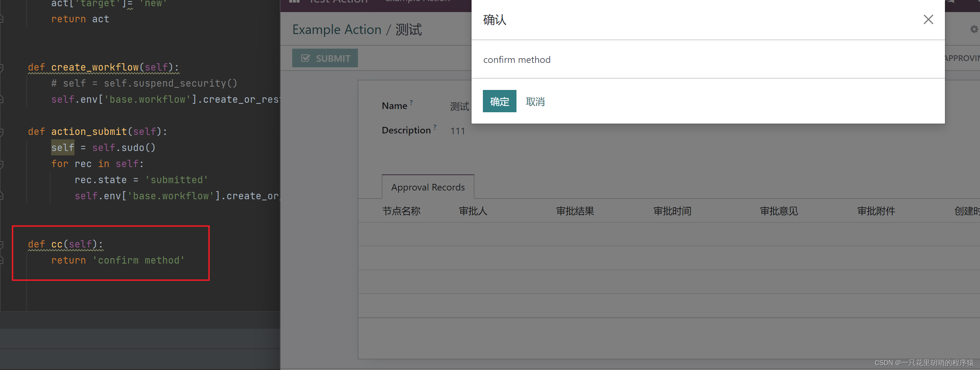Click the check icon on the SUBMIT button
The image size is (980, 370).
pyautogui.click(x=305, y=58)
